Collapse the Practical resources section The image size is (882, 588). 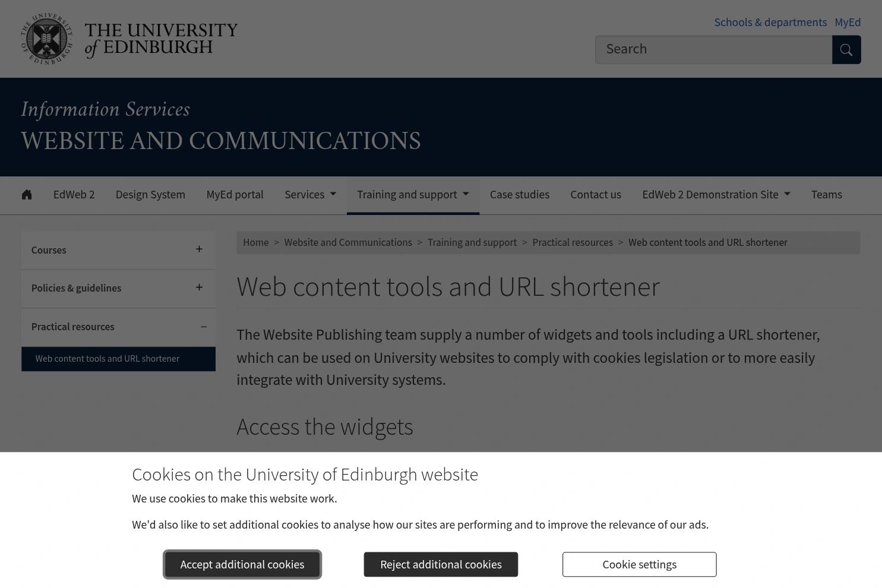point(204,327)
